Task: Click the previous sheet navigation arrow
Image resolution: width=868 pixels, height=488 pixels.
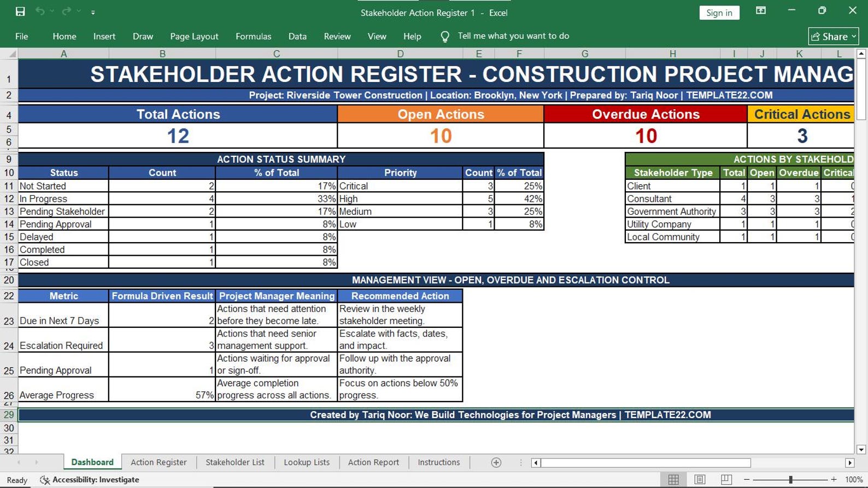Action: [x=19, y=462]
